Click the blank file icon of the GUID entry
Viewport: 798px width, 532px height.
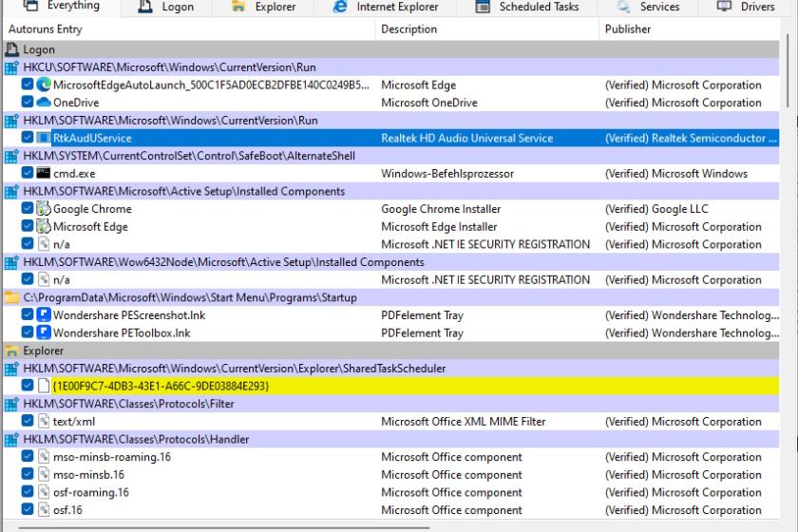point(44,386)
